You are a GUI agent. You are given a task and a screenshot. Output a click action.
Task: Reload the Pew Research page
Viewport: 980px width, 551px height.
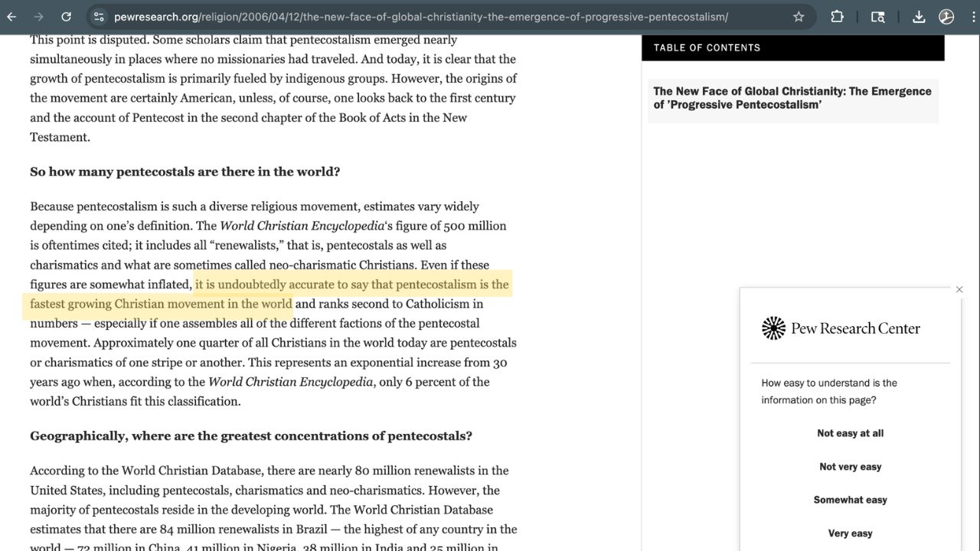(x=66, y=17)
